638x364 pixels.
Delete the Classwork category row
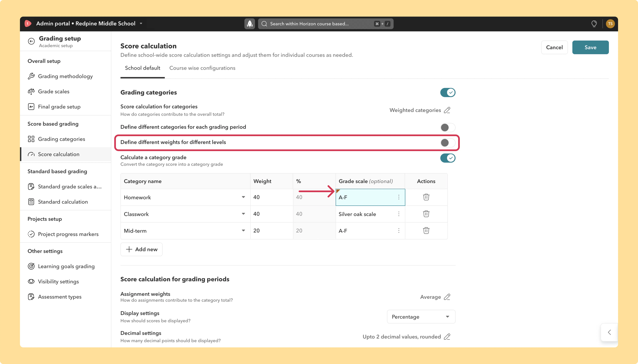click(x=426, y=214)
